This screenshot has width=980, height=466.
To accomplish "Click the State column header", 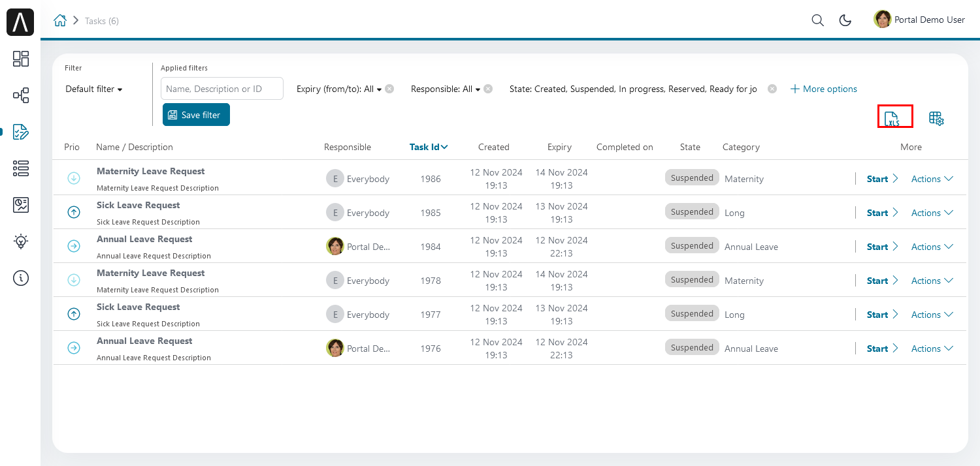I will click(690, 147).
